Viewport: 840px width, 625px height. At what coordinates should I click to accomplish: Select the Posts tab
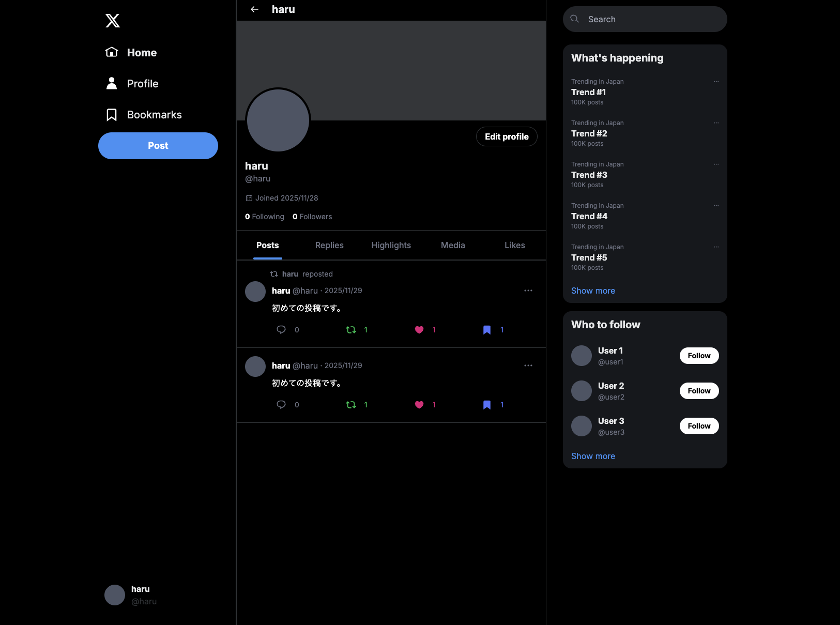(268, 245)
